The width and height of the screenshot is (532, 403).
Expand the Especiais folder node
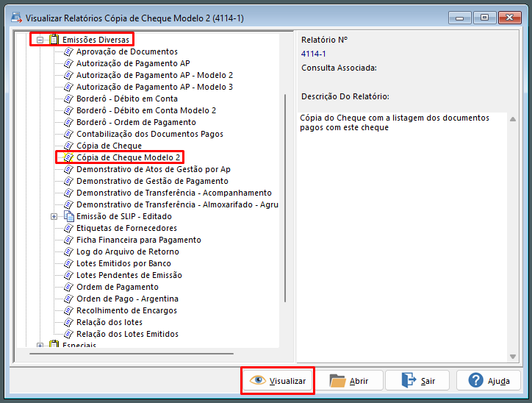[x=40, y=346]
